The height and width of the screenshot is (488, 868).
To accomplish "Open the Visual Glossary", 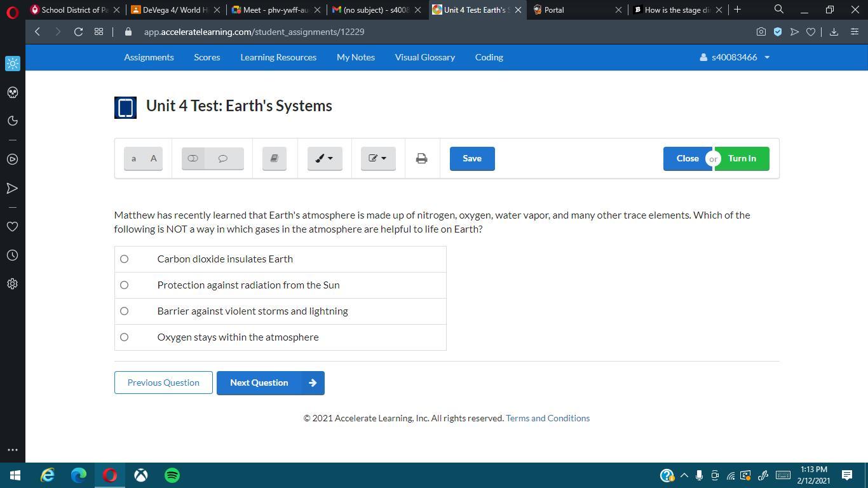I will [425, 57].
